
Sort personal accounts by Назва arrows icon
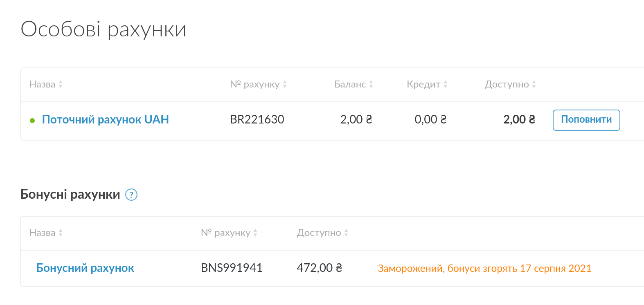61,84
